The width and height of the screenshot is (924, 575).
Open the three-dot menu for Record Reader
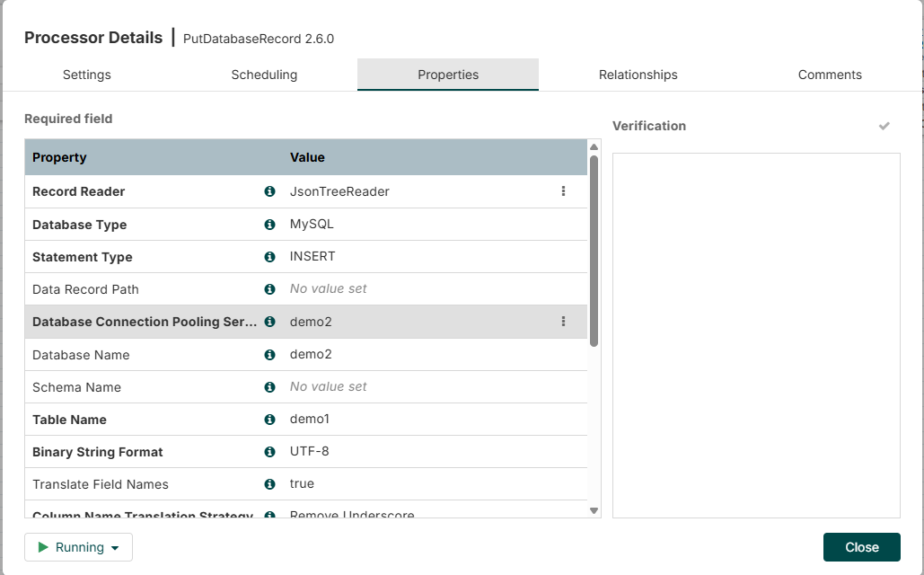pos(563,191)
